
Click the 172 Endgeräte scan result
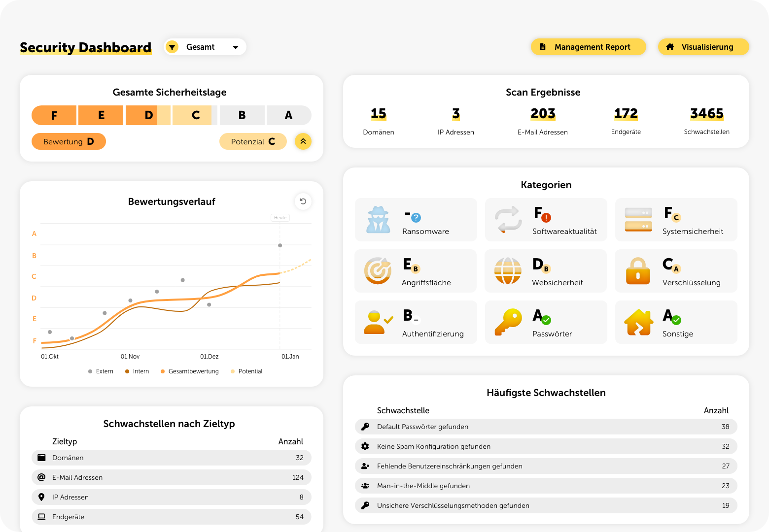626,121
